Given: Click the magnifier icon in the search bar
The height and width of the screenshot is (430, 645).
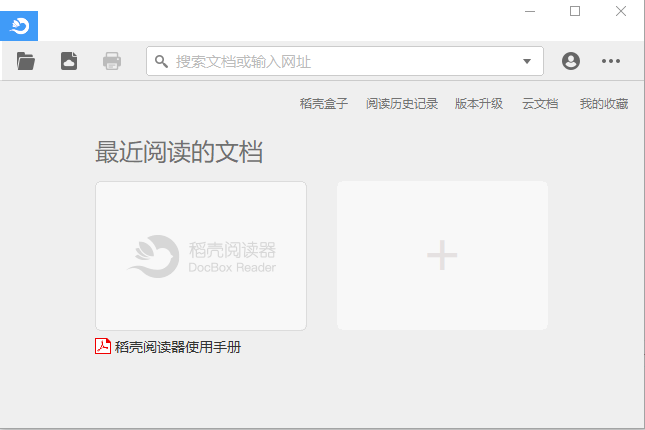Looking at the screenshot, I should 161,61.
